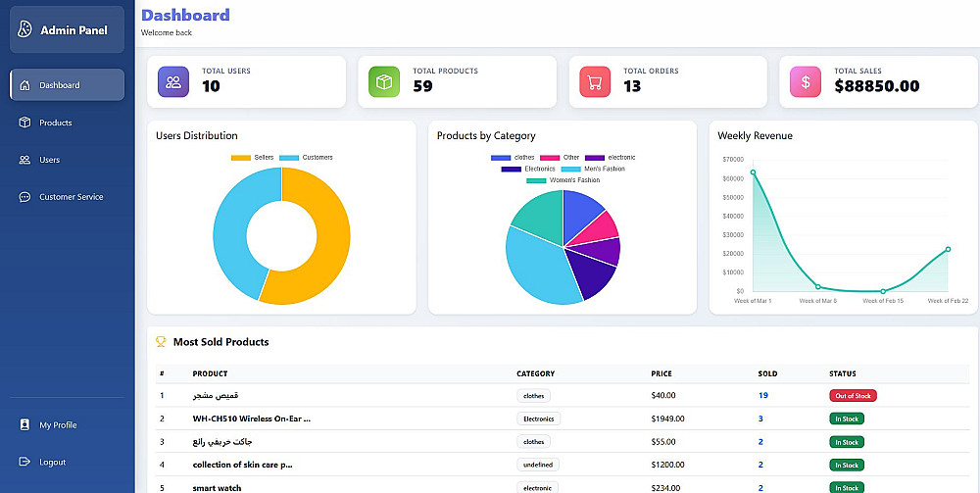
Task: Click the Logout arrow icon
Action: pyautogui.click(x=25, y=462)
